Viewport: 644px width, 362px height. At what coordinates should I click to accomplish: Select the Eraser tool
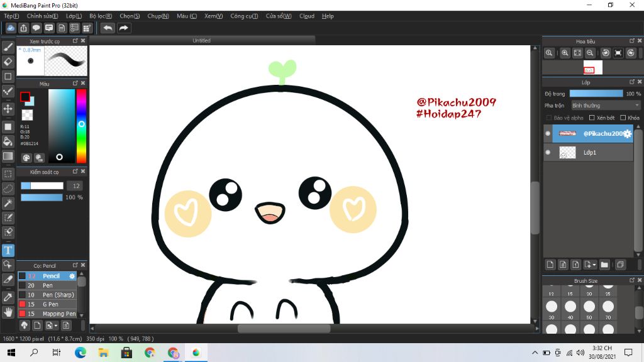[x=8, y=62]
